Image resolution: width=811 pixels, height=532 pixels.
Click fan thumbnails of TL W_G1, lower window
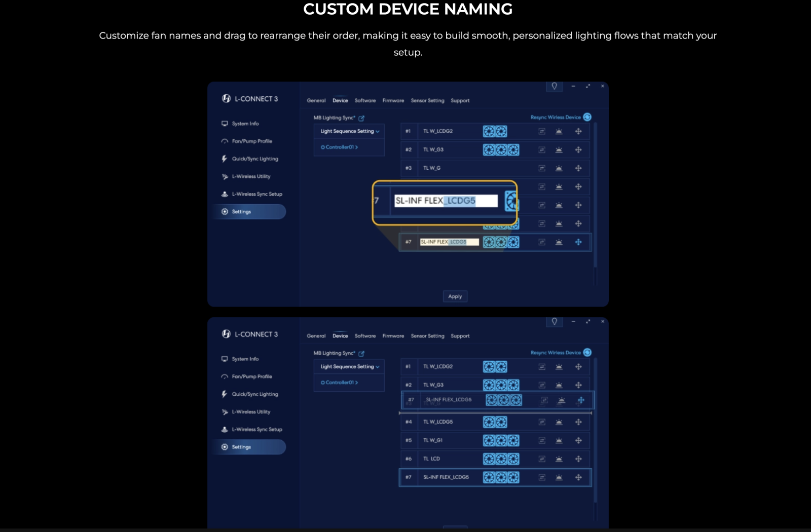(501, 441)
